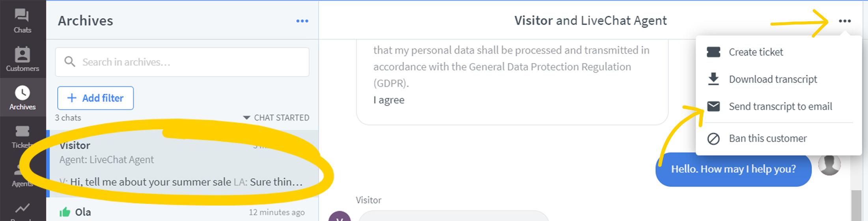Open the Visitor chat in archive list
Screen dimensions: 868x221
(x=183, y=163)
